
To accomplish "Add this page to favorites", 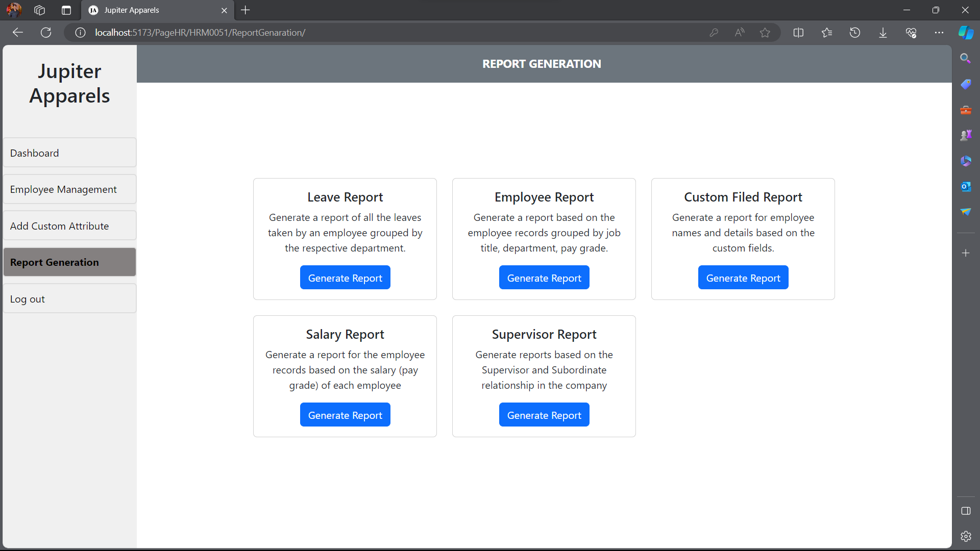I will tap(766, 32).
